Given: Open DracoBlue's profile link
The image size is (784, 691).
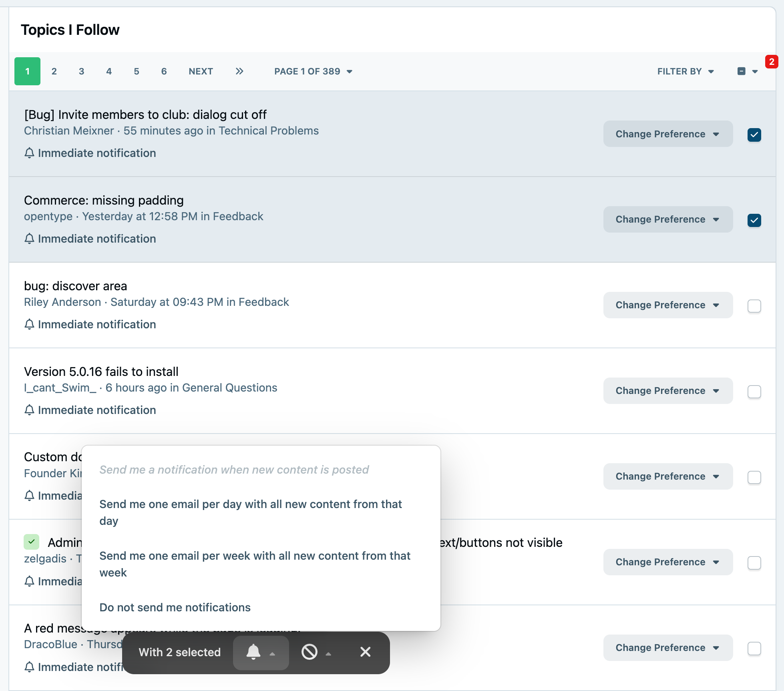Looking at the screenshot, I should pos(50,645).
